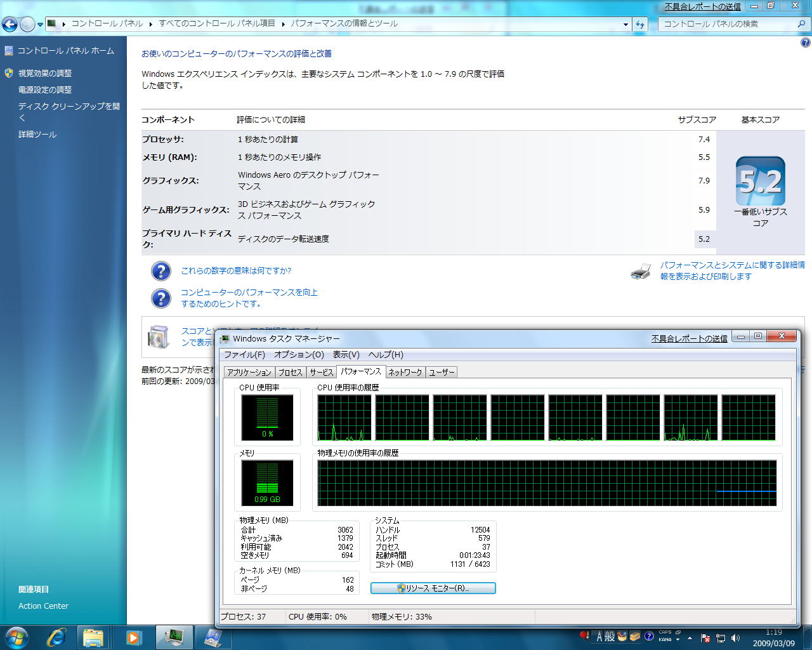Click the clock and date 2009/03/09 in tray
Image resolution: width=812 pixels, height=650 pixels.
pos(773,638)
